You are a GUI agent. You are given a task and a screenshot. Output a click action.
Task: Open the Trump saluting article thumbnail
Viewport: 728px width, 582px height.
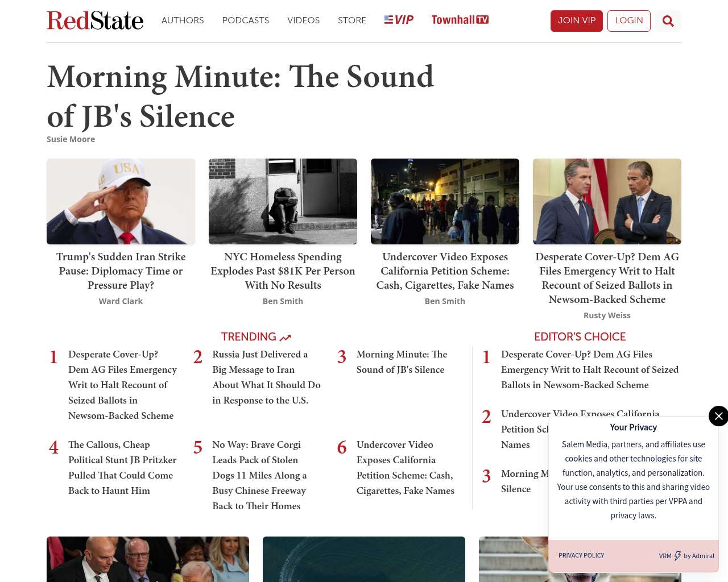coord(121,201)
